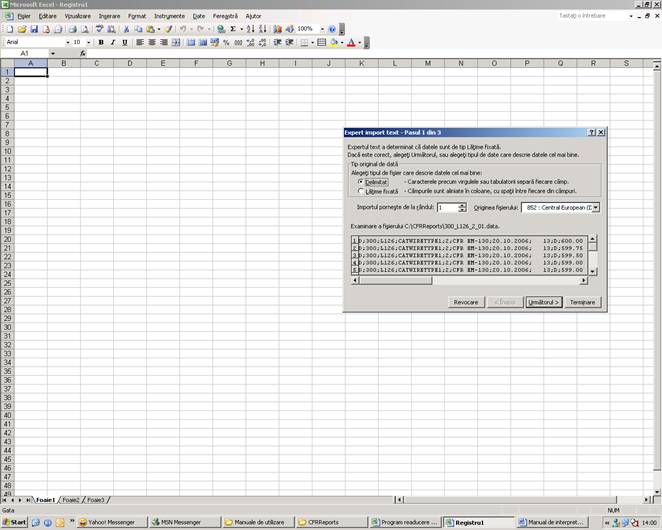Click the Save icon in the toolbar
Viewport: 662px width, 530px height.
pyautogui.click(x=34, y=29)
